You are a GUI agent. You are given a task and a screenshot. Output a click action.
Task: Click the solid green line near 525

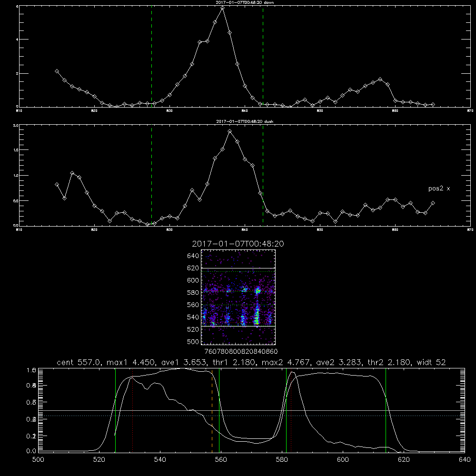115,410
